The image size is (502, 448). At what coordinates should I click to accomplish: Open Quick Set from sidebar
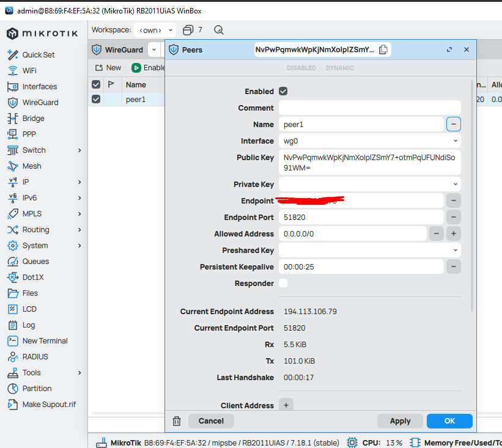pos(31,55)
